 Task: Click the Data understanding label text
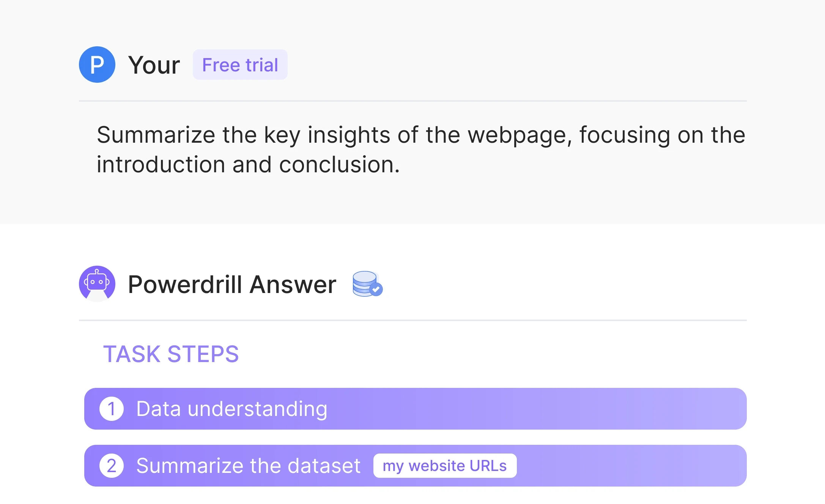coord(231,409)
